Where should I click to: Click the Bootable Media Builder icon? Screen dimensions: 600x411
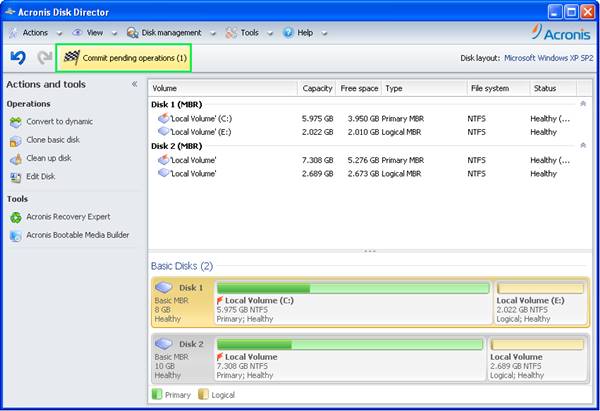[16, 236]
